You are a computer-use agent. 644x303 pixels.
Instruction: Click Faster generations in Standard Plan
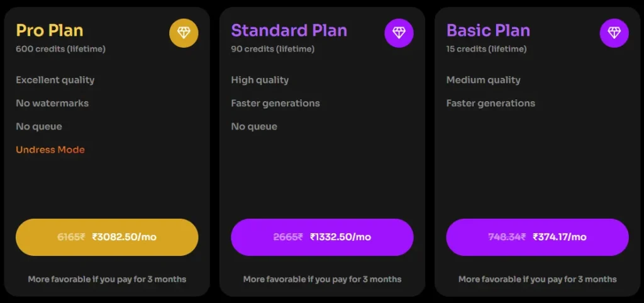(x=275, y=103)
